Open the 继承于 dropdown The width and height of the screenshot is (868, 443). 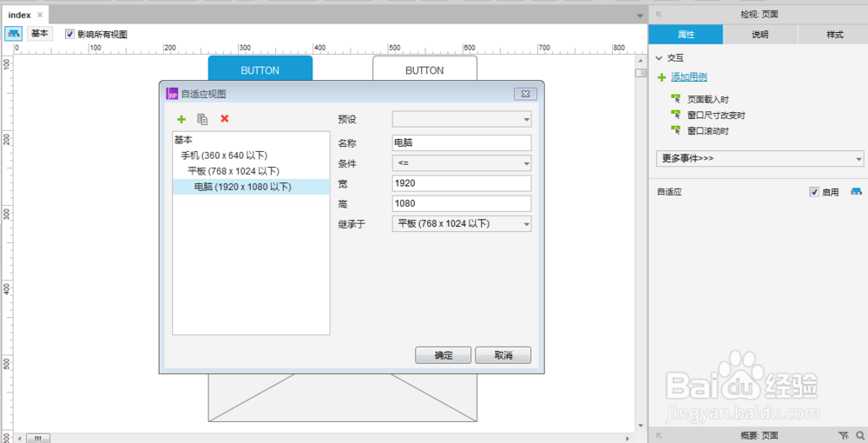pyautogui.click(x=462, y=224)
